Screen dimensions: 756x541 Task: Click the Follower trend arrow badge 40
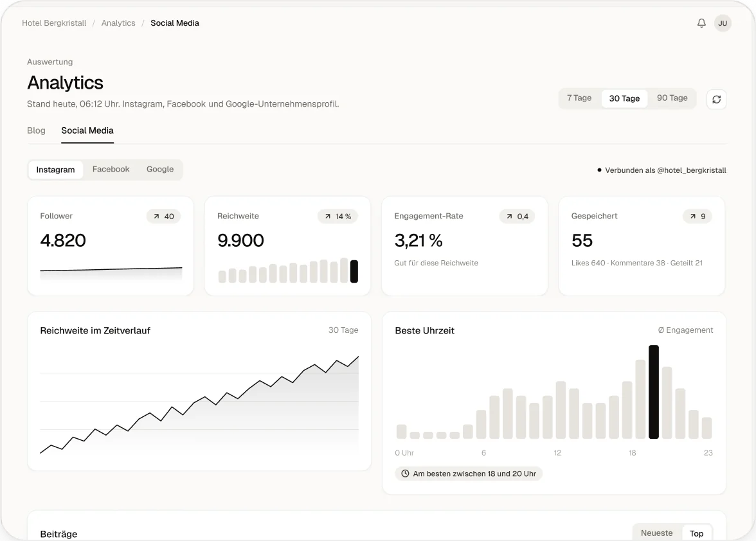[x=163, y=217]
